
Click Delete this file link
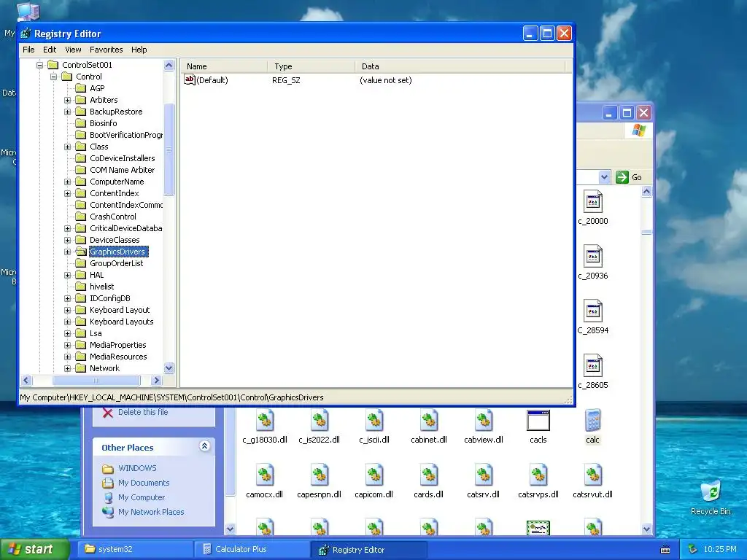tap(143, 413)
